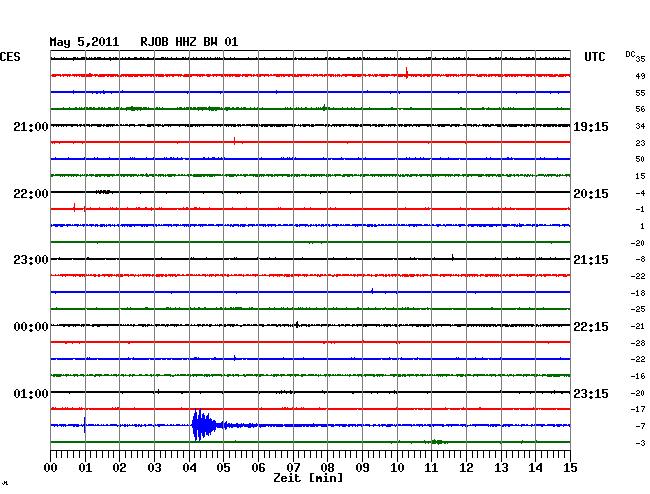Image resolution: width=650 pixels, height=494 pixels.
Task: Click minute-axis tick label "07"
Action: pos(293,468)
